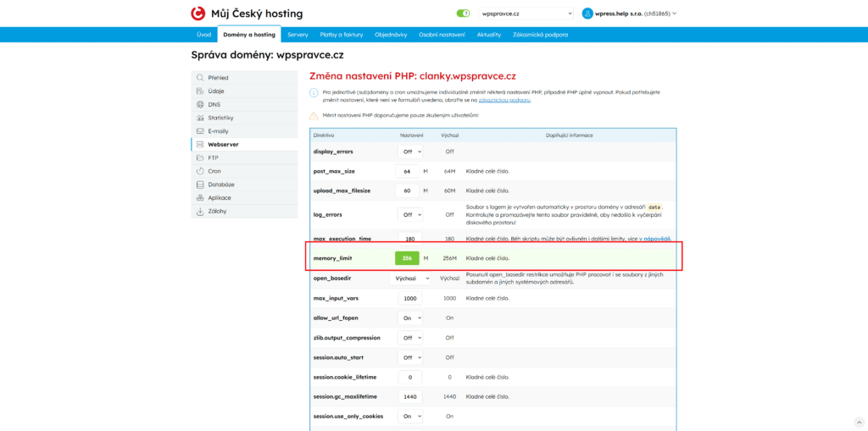Click the Webserver icon in sidebar

[x=200, y=145]
